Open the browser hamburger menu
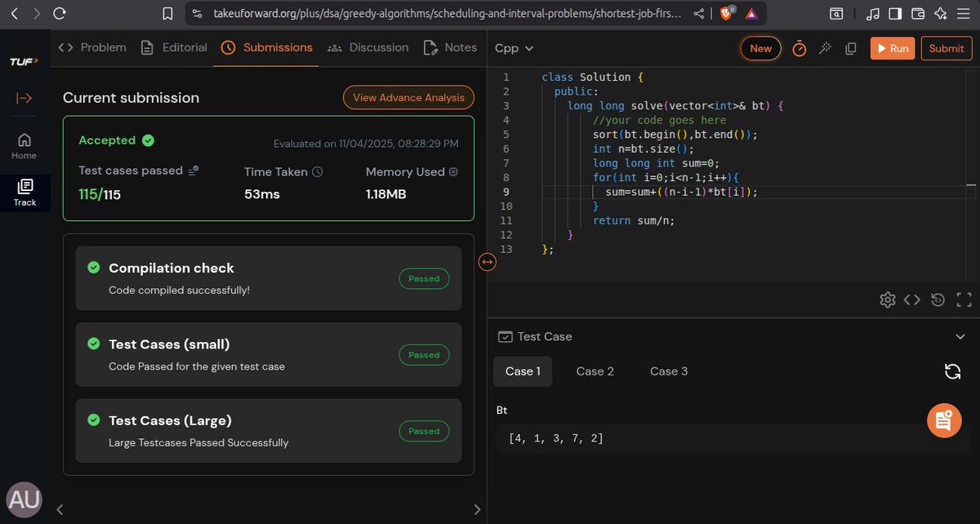The image size is (980, 524). (x=963, y=14)
